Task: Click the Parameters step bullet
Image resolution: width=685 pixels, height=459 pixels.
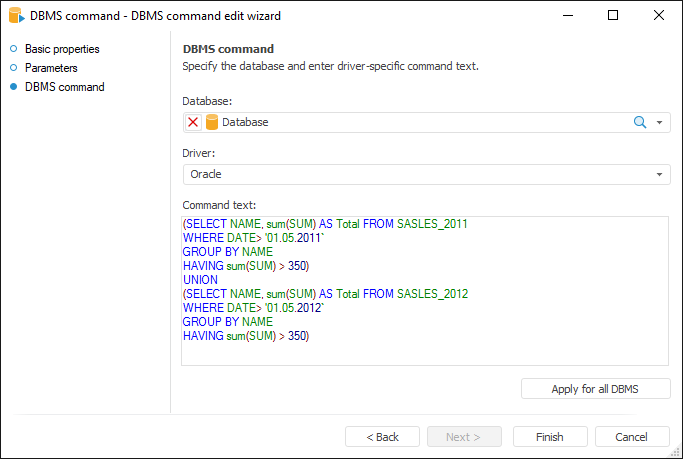Action: pyautogui.click(x=14, y=68)
